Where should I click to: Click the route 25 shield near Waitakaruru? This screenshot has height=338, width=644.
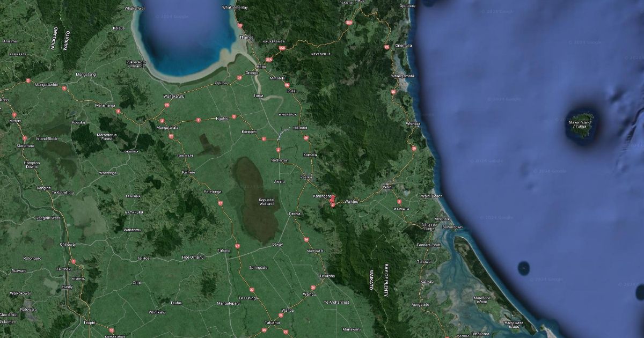(167, 105)
